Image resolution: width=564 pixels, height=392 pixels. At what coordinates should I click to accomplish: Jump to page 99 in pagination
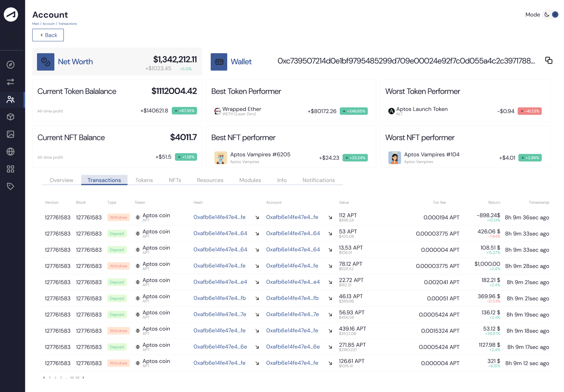click(x=77, y=378)
